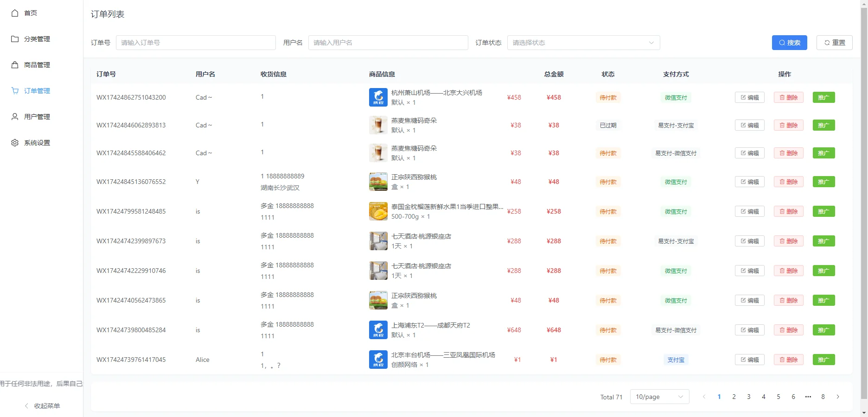The height and width of the screenshot is (417, 868).
Task: Jump to page 3 in pagination
Action: pyautogui.click(x=748, y=397)
